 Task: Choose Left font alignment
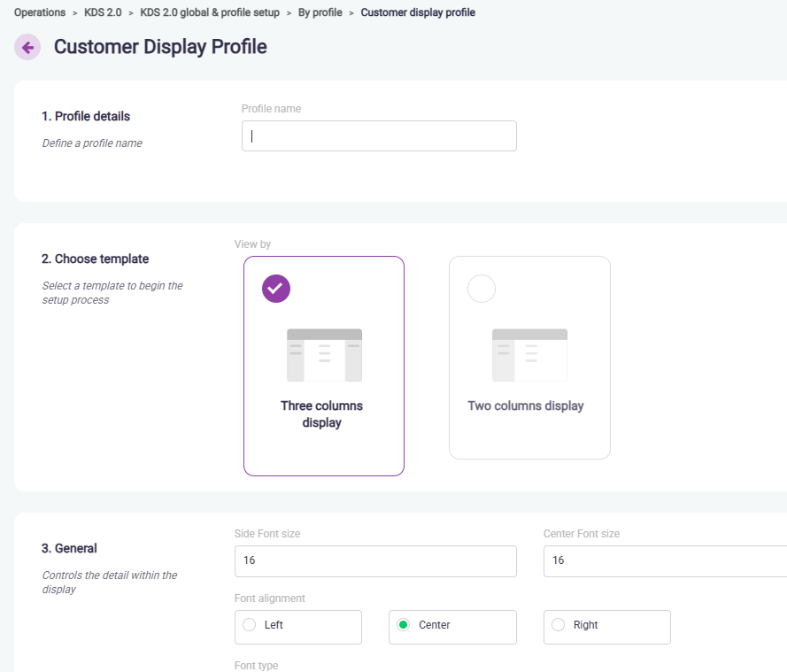click(250, 625)
